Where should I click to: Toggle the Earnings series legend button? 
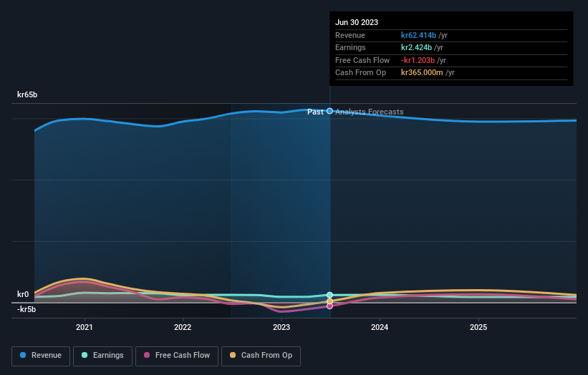point(102,356)
